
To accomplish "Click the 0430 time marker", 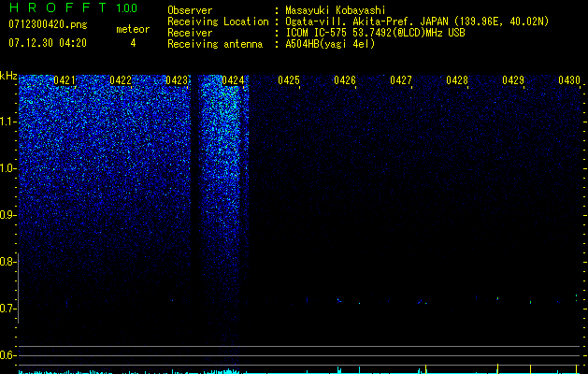I will (x=569, y=80).
